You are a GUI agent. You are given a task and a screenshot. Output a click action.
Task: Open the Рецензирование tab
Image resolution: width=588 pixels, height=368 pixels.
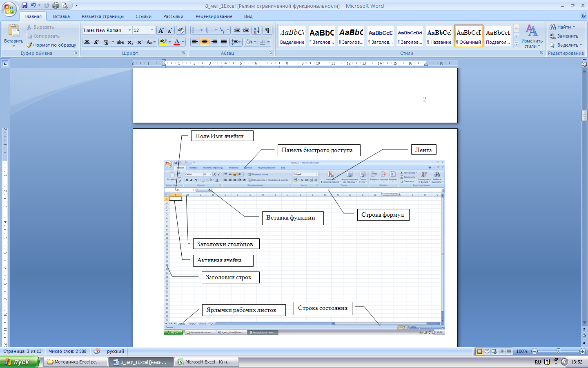[x=214, y=16]
